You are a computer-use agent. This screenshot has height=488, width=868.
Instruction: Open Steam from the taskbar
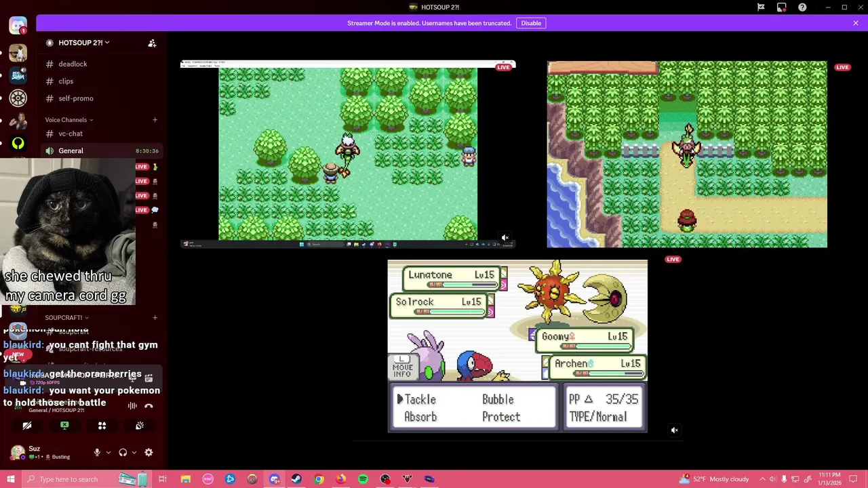(296, 479)
